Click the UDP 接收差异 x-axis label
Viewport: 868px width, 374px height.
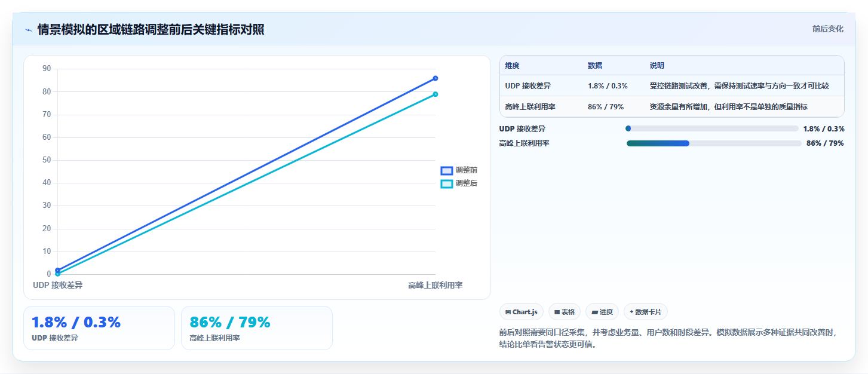(58, 285)
